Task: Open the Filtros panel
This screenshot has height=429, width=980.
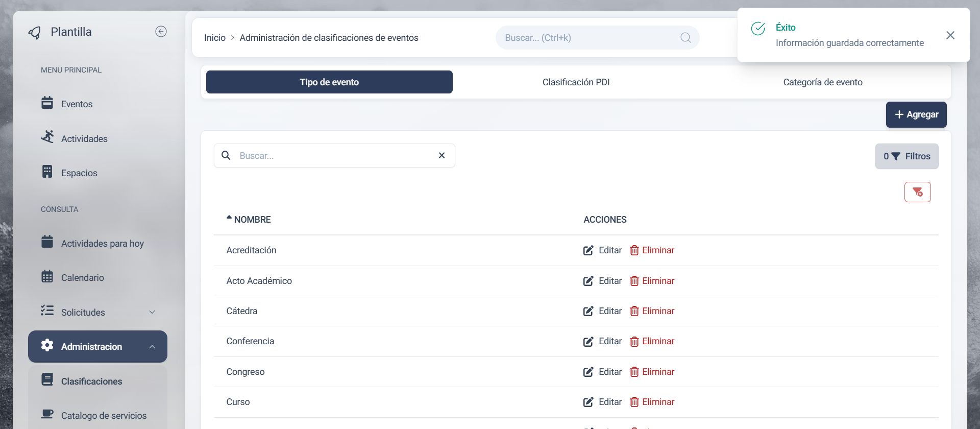Action: click(x=906, y=156)
